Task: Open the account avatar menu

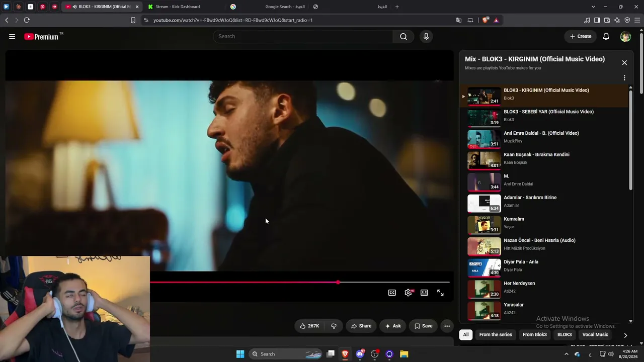Action: [x=625, y=36]
